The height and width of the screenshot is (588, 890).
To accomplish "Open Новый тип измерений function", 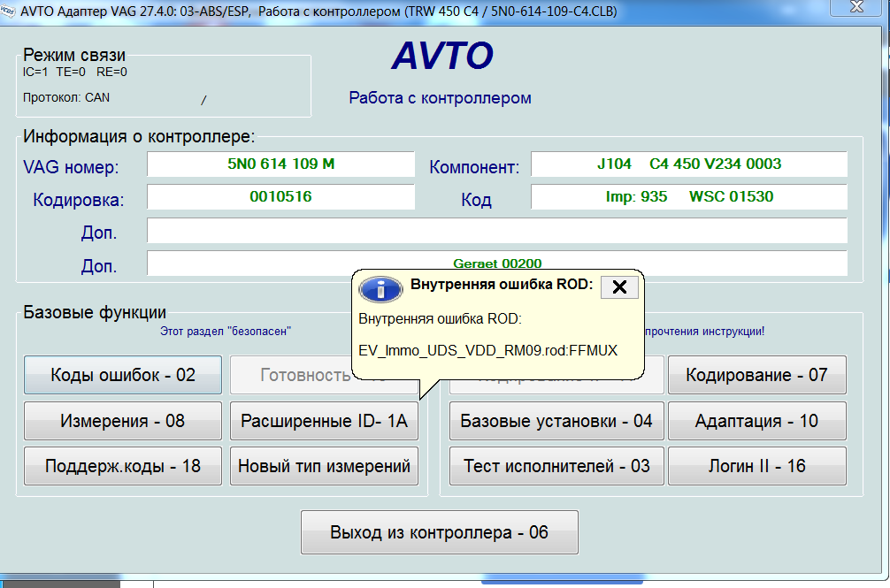I will click(324, 466).
